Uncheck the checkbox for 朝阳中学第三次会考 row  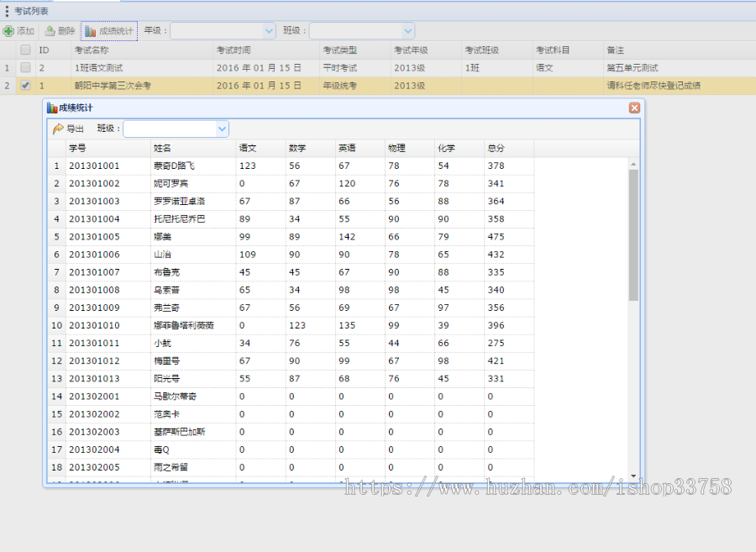pyautogui.click(x=24, y=85)
